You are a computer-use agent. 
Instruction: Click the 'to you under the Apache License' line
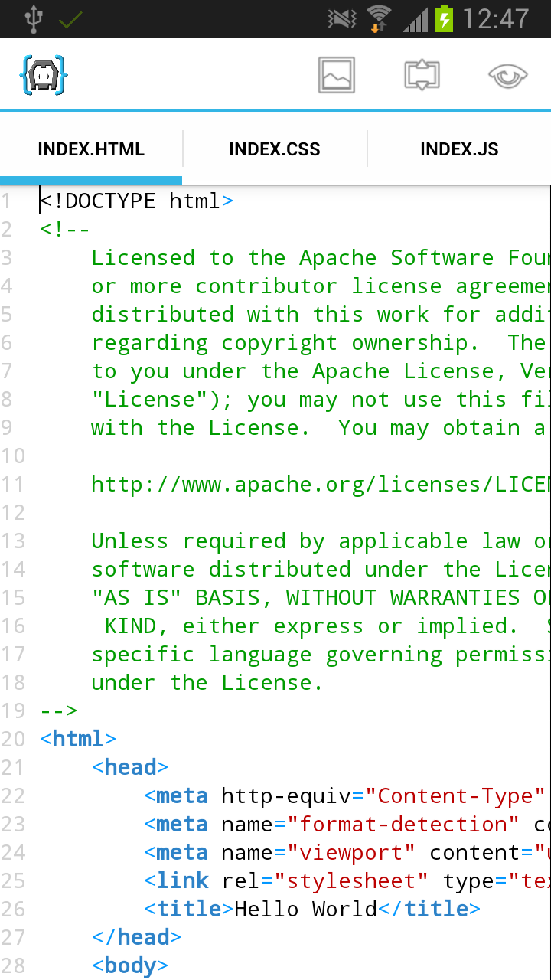tap(321, 371)
